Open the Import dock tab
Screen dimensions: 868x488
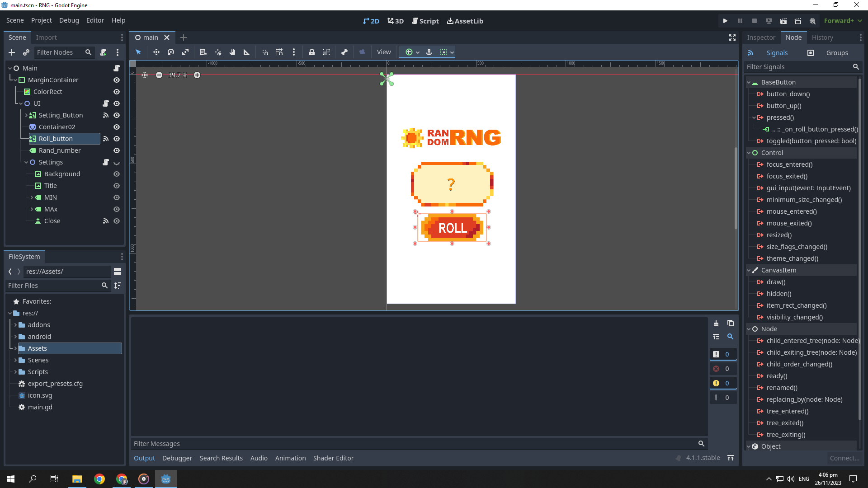pyautogui.click(x=46, y=38)
